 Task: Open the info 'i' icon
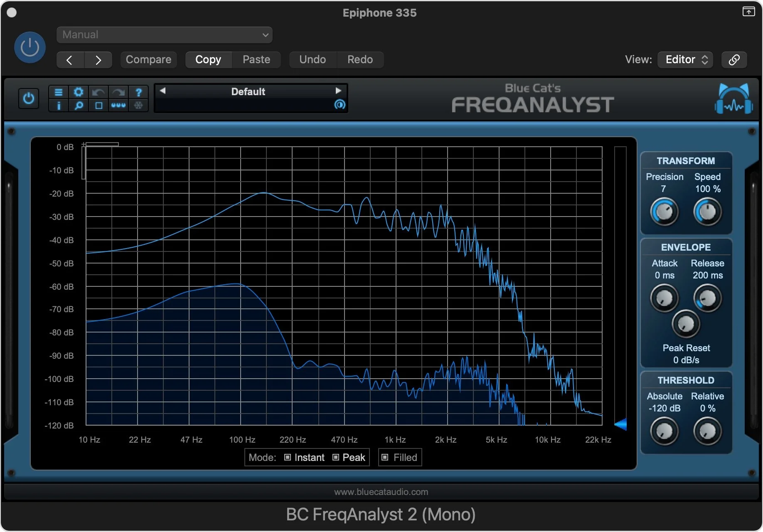(x=59, y=106)
